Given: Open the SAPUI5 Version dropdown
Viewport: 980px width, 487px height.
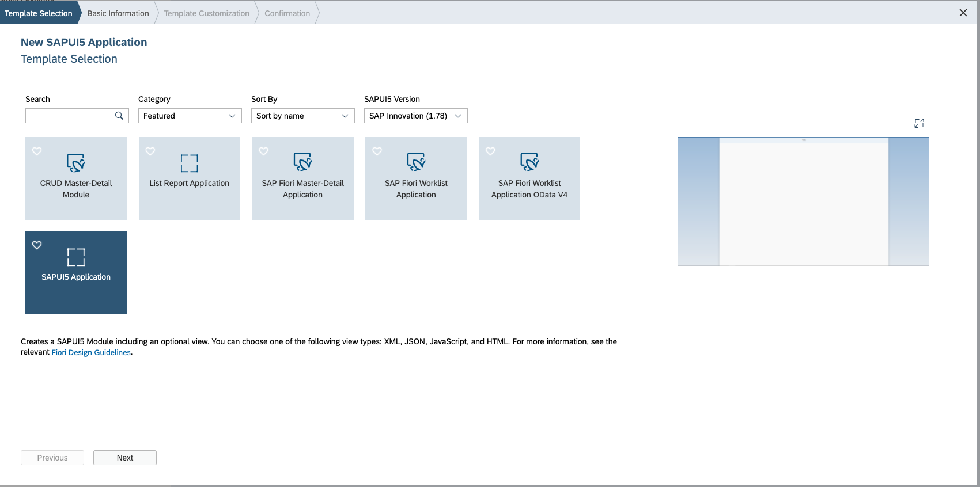Looking at the screenshot, I should coord(416,116).
